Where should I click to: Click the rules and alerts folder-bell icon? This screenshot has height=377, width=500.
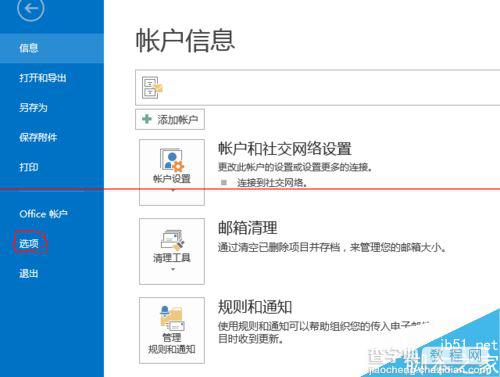click(172, 318)
